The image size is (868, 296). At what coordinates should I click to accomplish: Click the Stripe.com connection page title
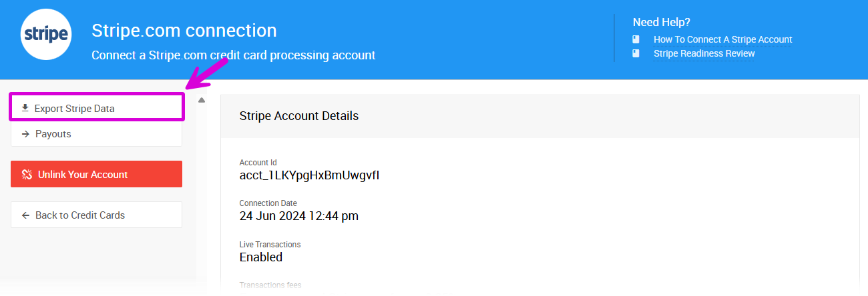coord(184,31)
